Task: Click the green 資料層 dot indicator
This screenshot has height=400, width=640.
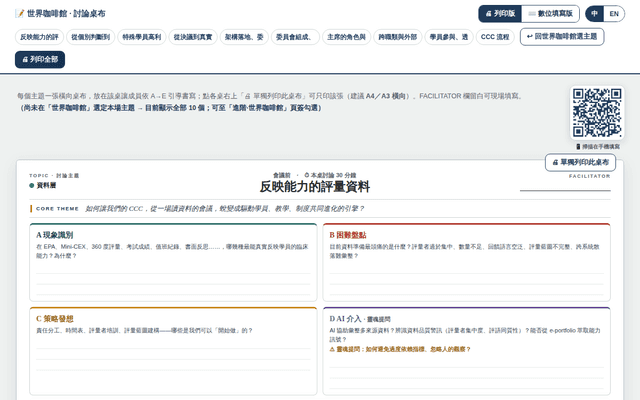Action: (x=31, y=186)
